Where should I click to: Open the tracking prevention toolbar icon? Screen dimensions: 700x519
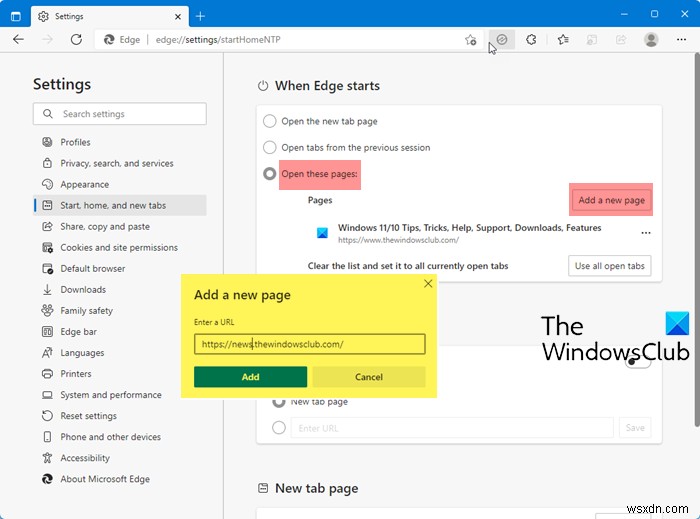502,39
